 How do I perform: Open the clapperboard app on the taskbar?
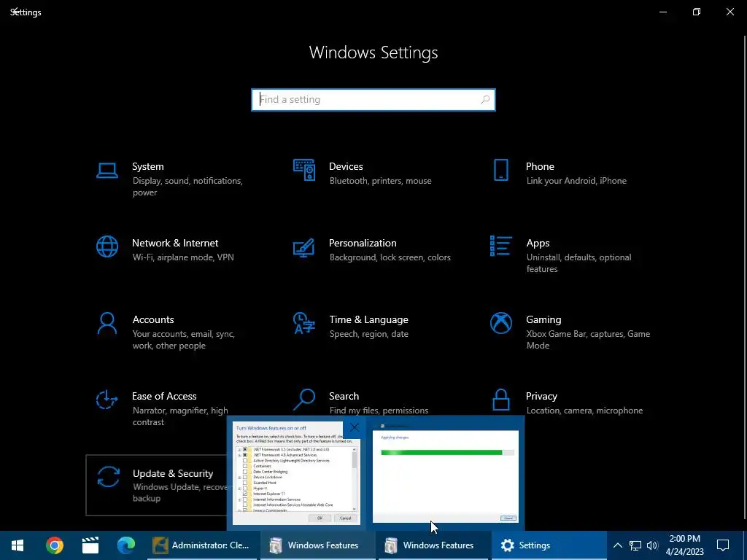(90, 545)
